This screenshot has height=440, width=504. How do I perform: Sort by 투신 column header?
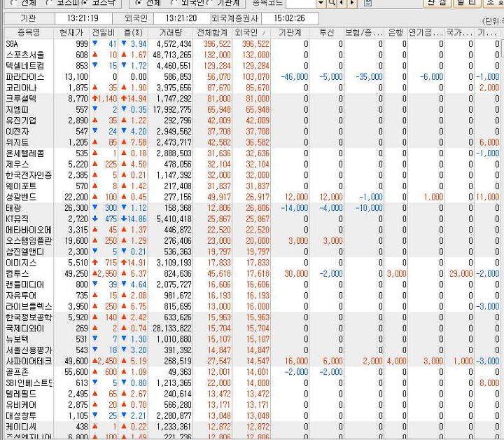click(327, 32)
